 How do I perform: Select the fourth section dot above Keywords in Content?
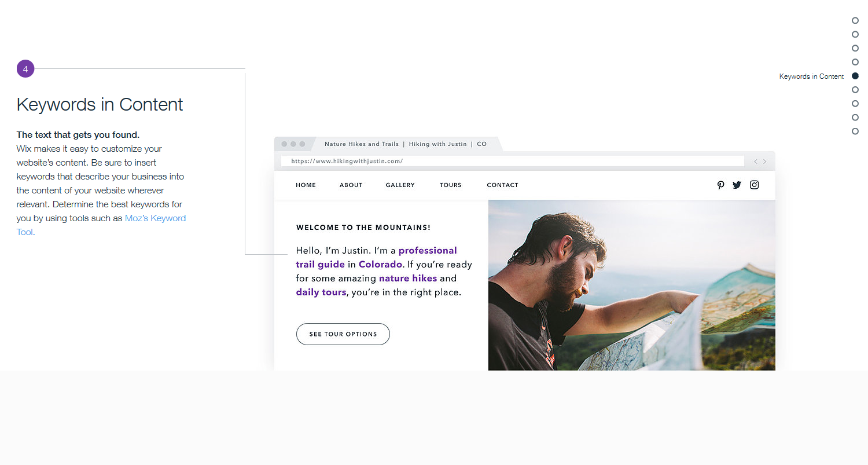(855, 62)
